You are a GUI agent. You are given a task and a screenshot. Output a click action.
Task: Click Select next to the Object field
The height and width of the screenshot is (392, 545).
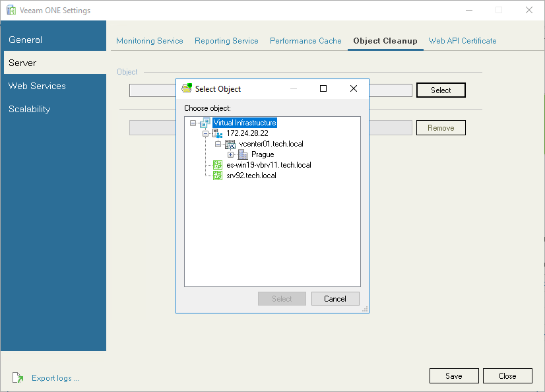(441, 90)
